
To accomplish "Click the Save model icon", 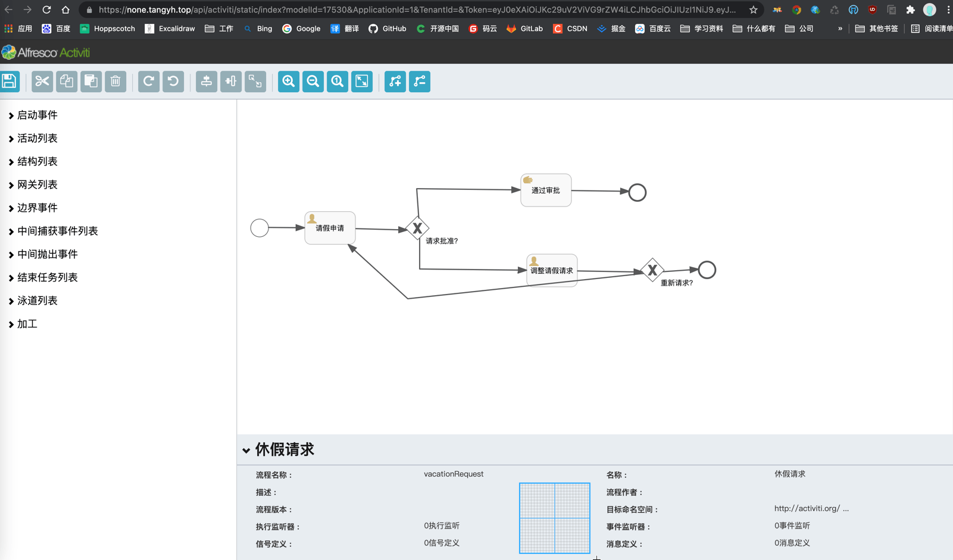I will [x=10, y=82].
